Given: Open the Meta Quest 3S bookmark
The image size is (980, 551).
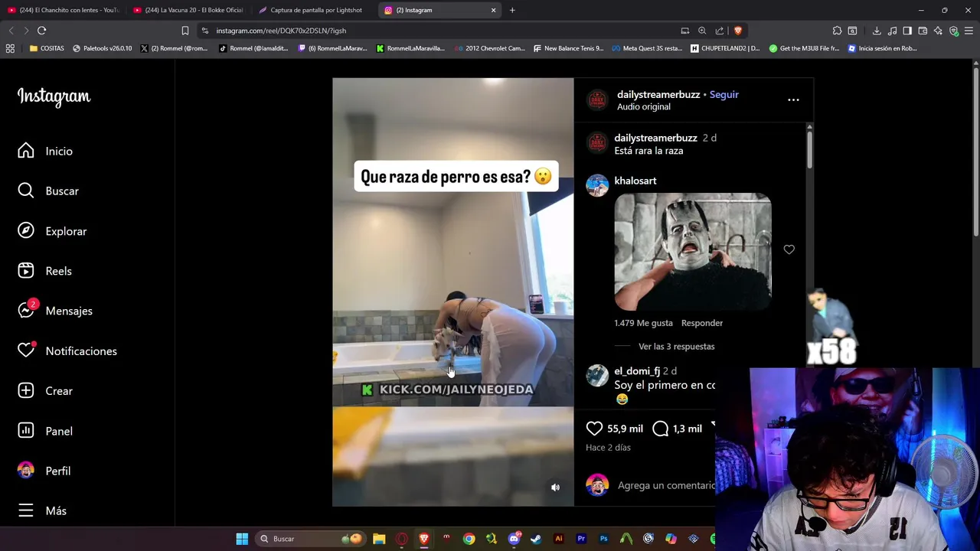Looking at the screenshot, I should (647, 48).
